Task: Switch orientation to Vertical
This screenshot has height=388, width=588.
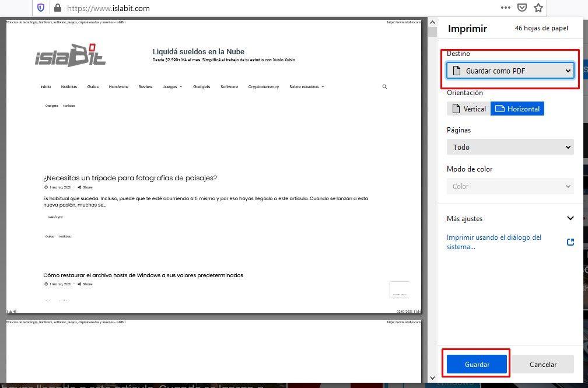Action: tap(468, 109)
